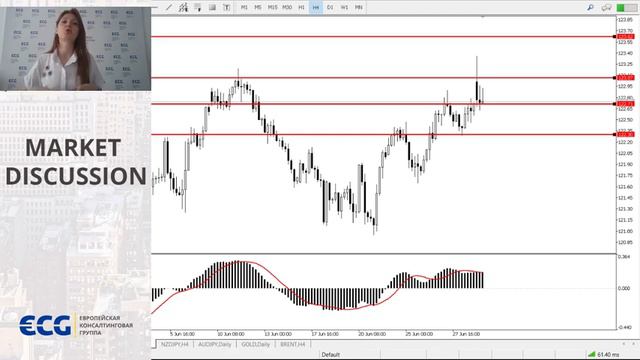640x360 pixels.
Task: Open the Fibonacci tools icon
Action: [x=198, y=7]
